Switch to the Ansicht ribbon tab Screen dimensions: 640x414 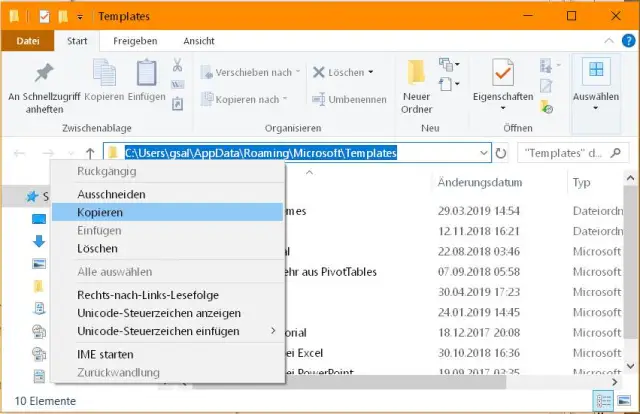[199, 41]
